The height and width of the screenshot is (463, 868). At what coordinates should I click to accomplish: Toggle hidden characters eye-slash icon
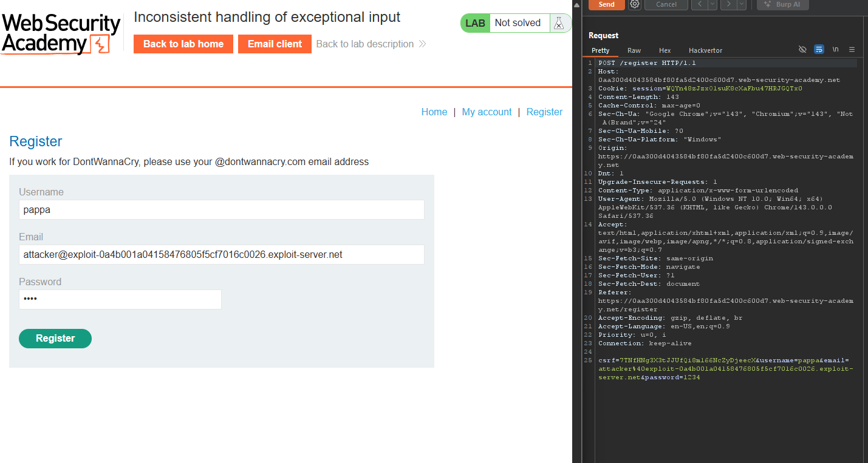(802, 50)
